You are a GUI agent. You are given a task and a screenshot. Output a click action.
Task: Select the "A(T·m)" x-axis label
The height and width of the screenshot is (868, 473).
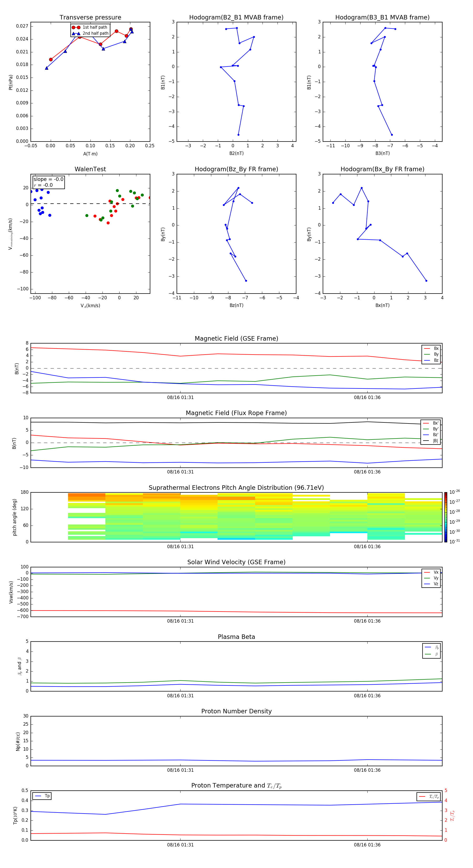[x=90, y=154]
